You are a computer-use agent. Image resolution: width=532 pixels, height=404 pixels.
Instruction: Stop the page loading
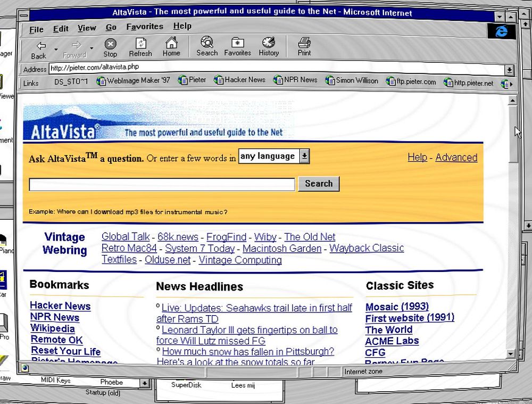pyautogui.click(x=110, y=48)
